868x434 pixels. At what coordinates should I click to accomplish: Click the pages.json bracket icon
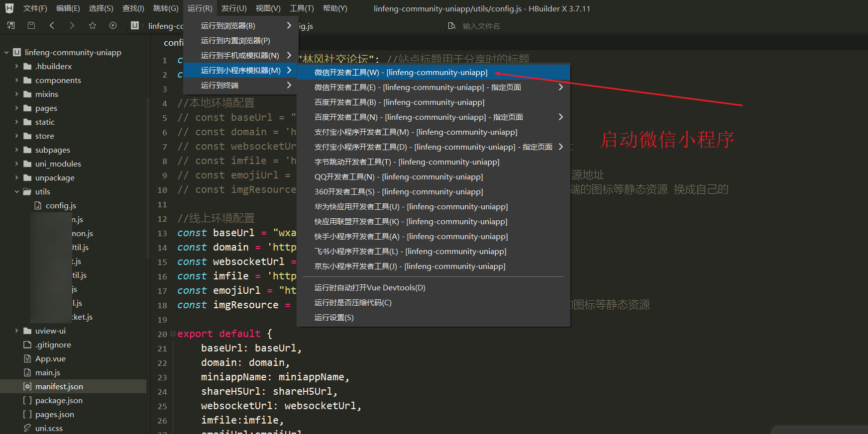(27, 414)
